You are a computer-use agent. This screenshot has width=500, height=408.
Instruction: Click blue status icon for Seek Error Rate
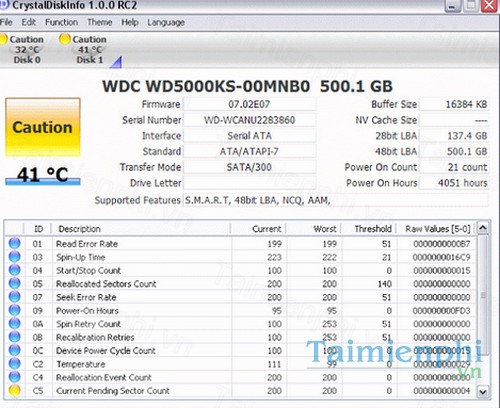click(x=14, y=297)
